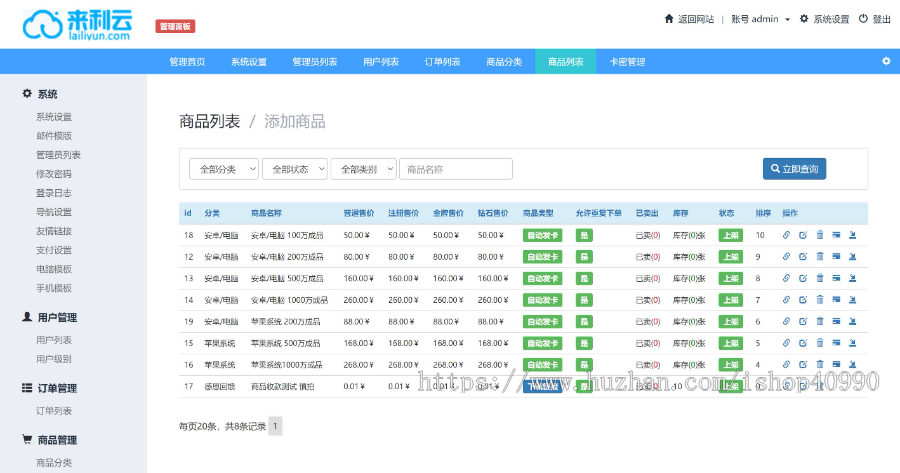900x473 pixels.
Task: Click the trash icon for product id 15
Action: click(820, 343)
